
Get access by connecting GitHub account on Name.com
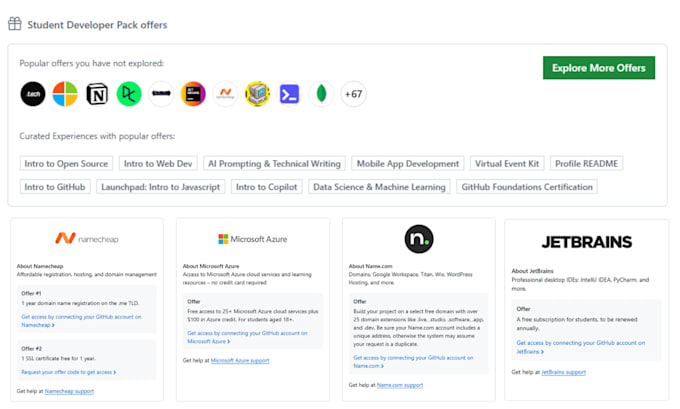point(413,362)
